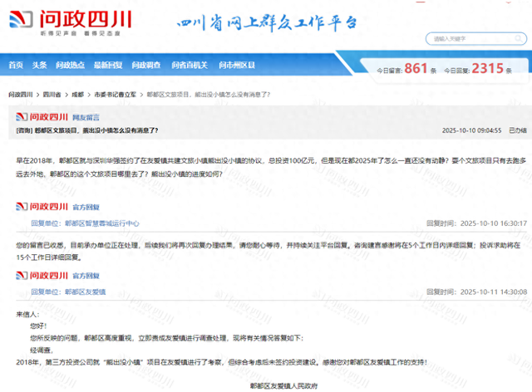Viewport: 532px width, 392px height.
Task: Open the 首页 navigation tab
Action: [x=16, y=65]
